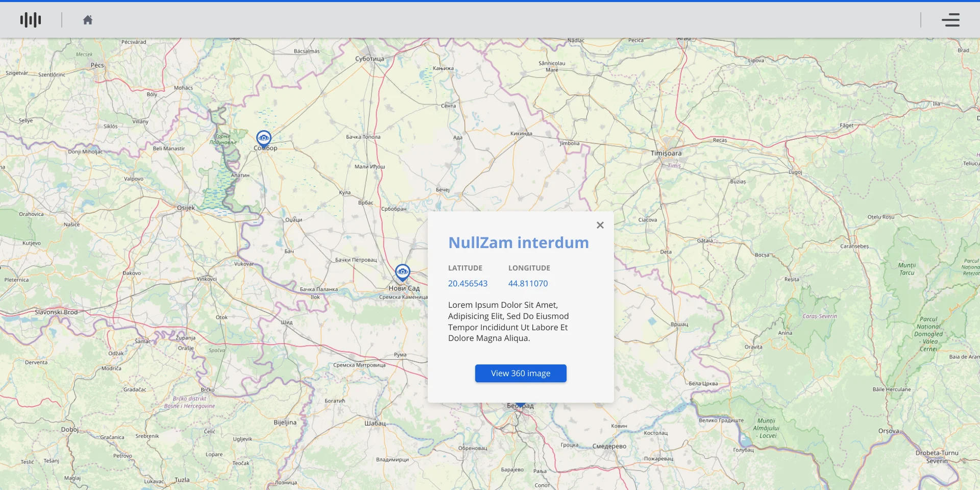Image resolution: width=980 pixels, height=490 pixels.
Task: Click the NullZam interdum popup title
Action: (x=518, y=242)
